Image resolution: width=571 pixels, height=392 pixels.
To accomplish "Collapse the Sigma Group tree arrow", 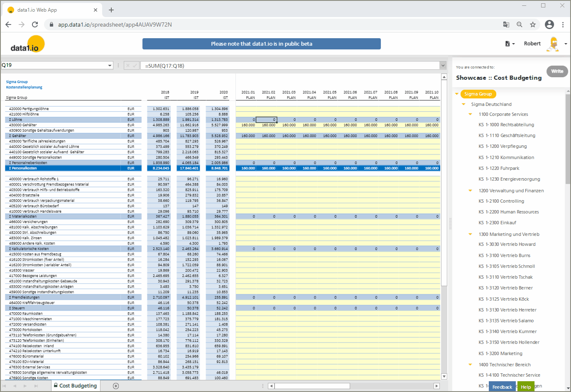I will [457, 94].
